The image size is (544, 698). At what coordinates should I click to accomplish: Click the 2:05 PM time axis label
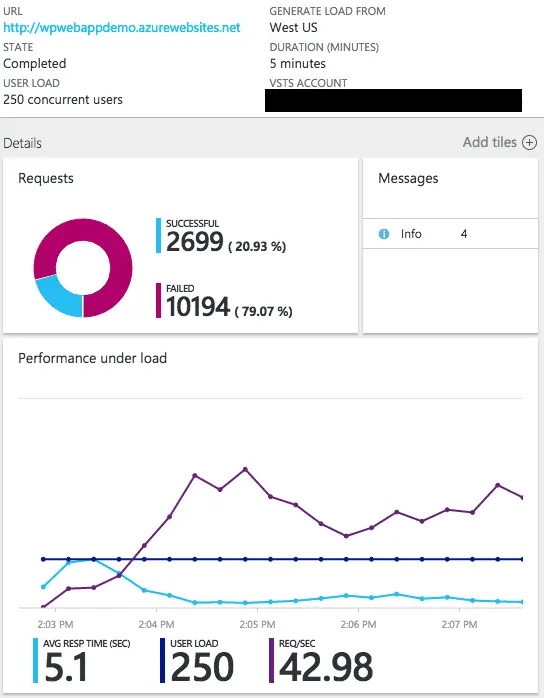pyautogui.click(x=257, y=625)
